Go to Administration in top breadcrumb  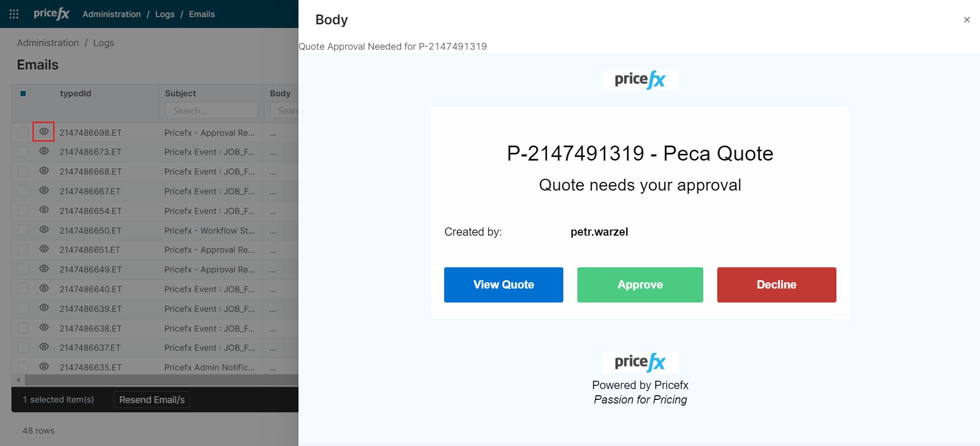click(111, 14)
